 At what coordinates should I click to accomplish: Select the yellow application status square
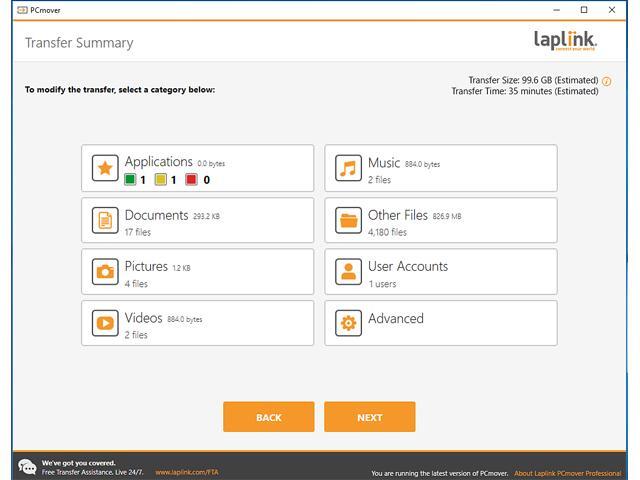(161, 180)
